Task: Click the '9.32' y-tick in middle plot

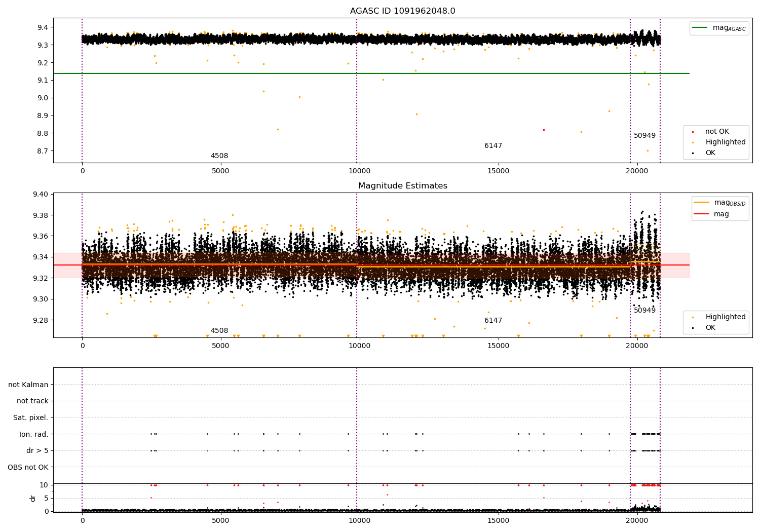Action: click(41, 278)
